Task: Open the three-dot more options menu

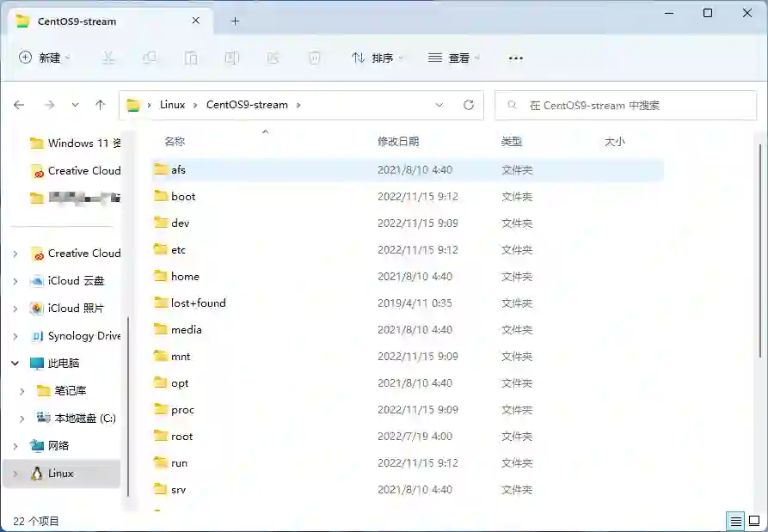Action: click(516, 58)
